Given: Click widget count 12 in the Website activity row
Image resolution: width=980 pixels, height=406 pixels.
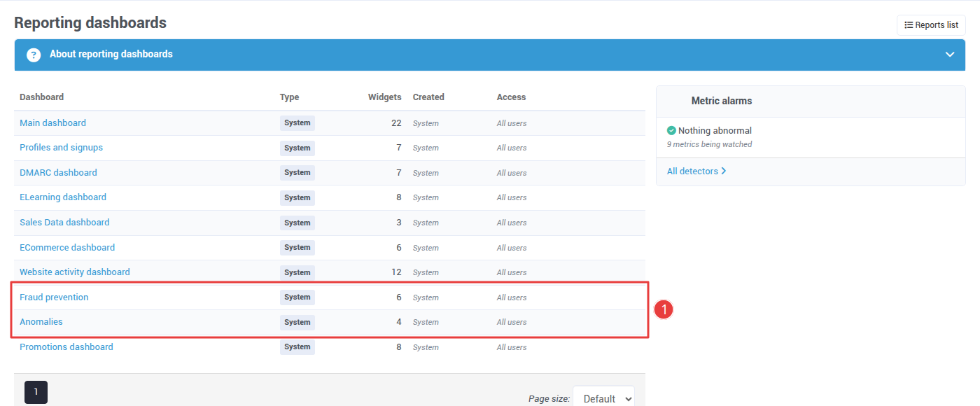Looking at the screenshot, I should pos(396,272).
